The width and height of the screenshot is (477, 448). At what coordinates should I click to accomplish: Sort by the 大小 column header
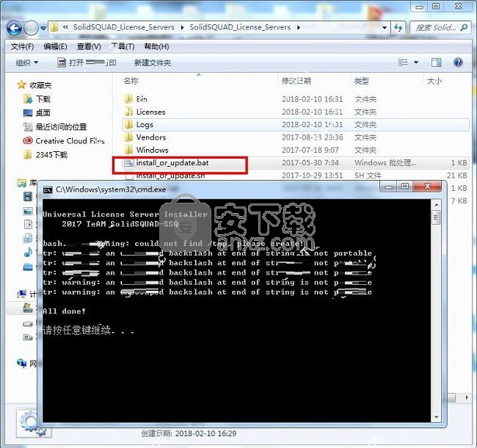pos(434,81)
